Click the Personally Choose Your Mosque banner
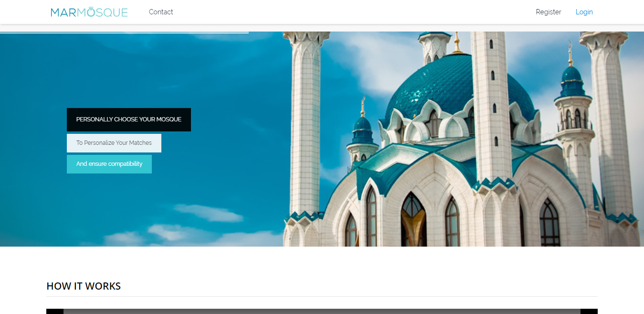 (x=128, y=119)
